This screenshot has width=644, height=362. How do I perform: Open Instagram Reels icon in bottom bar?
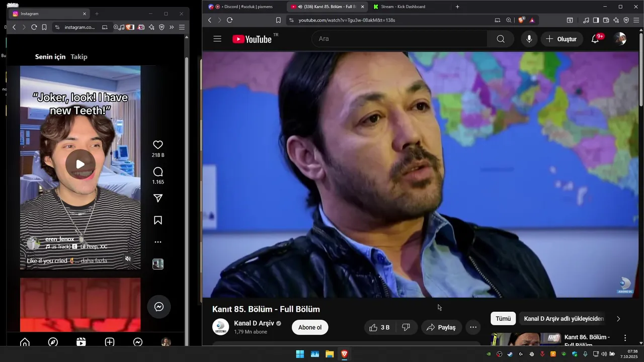(x=81, y=342)
